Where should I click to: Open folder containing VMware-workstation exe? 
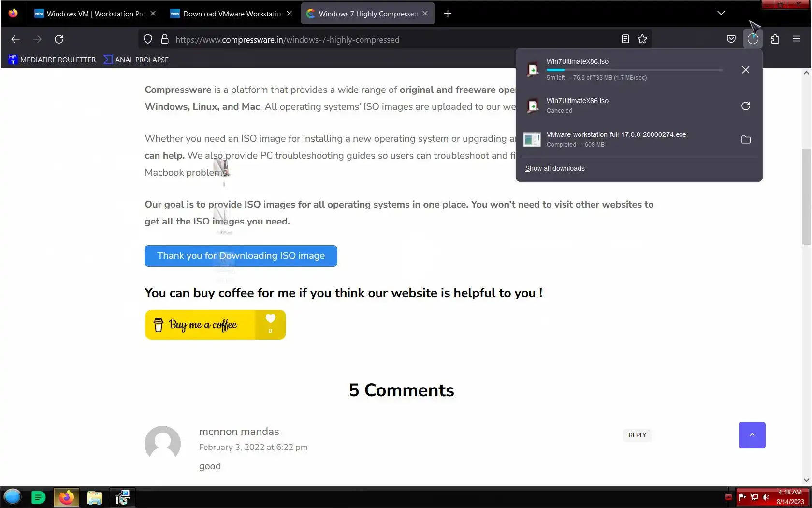(x=746, y=140)
